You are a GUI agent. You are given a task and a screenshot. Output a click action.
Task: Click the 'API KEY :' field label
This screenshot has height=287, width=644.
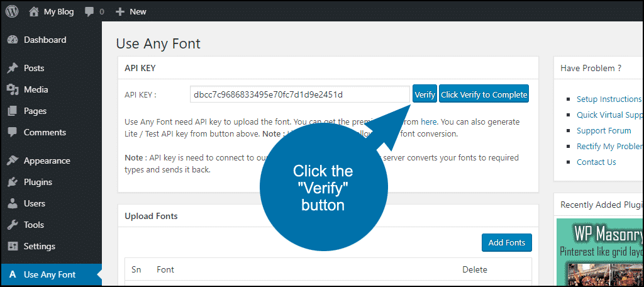coord(140,94)
